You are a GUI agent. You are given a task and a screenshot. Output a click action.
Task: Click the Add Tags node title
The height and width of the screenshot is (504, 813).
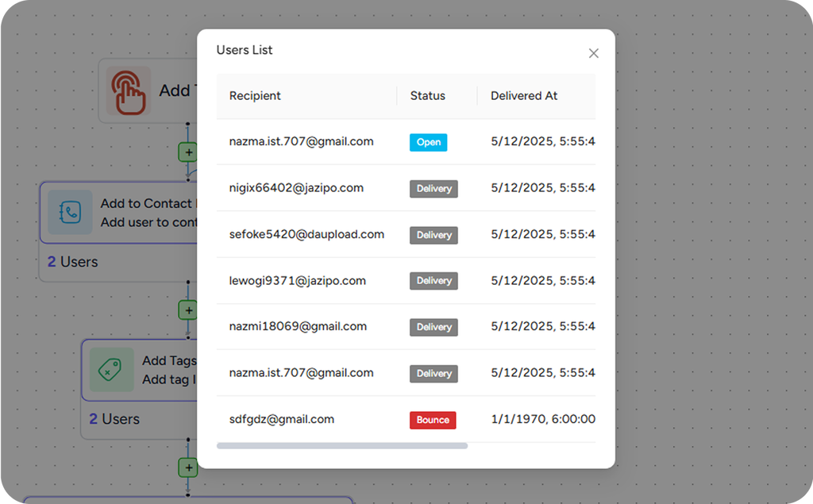(170, 361)
